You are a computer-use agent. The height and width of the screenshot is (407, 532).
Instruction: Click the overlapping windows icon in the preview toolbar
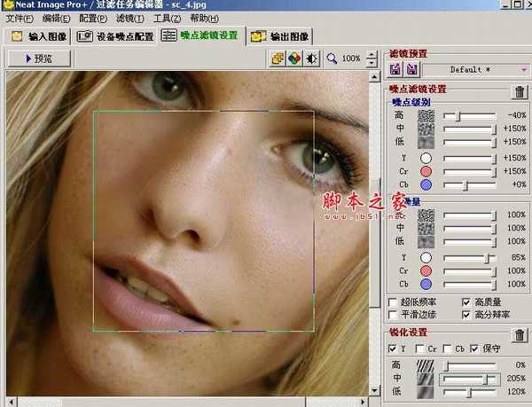(278, 59)
